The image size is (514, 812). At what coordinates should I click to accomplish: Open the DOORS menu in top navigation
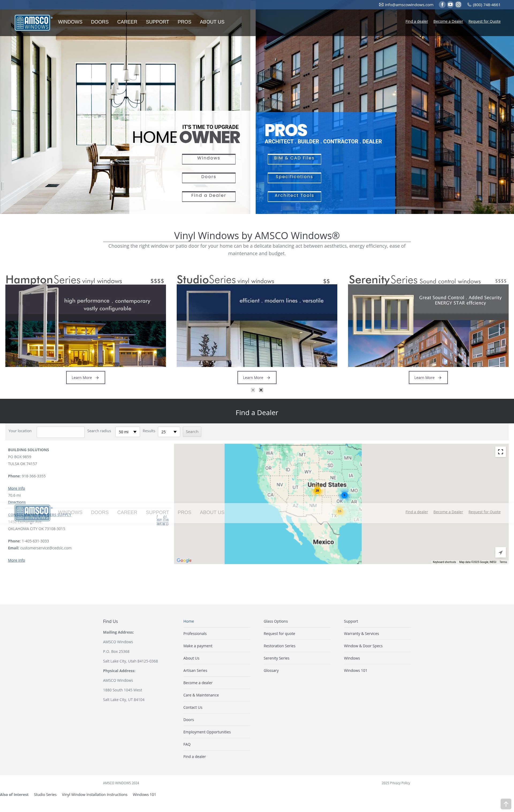click(100, 22)
